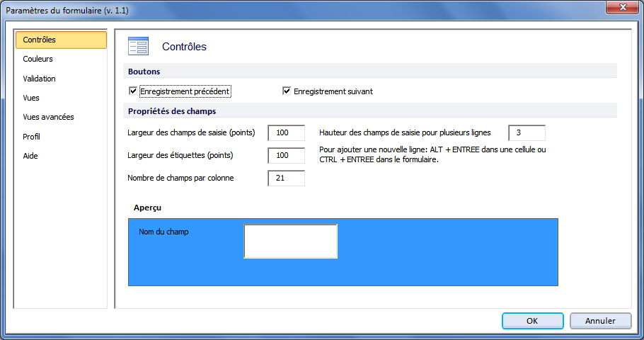Close the Paramètres du formulaire dialog
The height and width of the screenshot is (340, 644).
[x=623, y=7]
